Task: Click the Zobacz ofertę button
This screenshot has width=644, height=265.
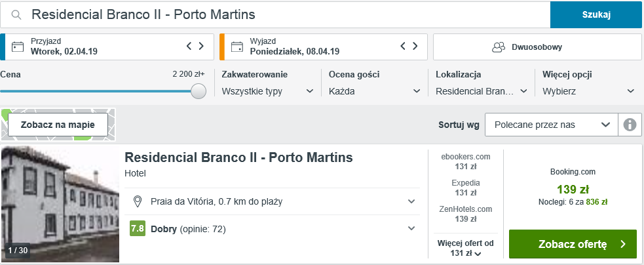Action: [573, 244]
